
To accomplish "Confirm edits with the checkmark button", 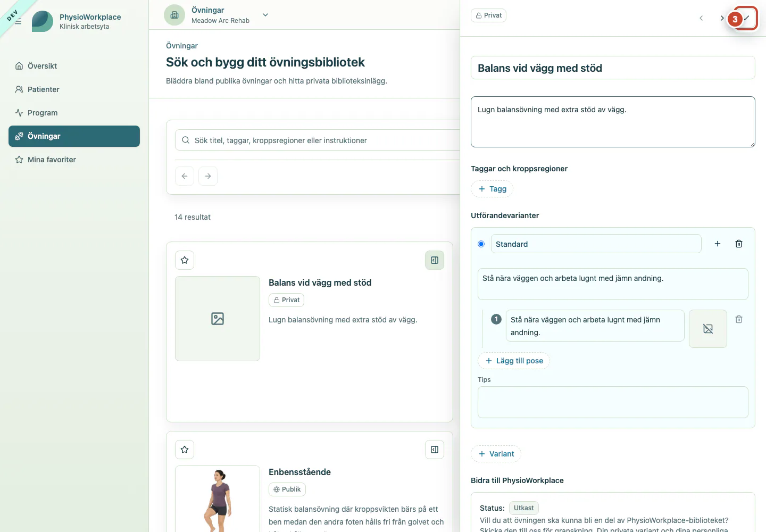I will coord(746,18).
